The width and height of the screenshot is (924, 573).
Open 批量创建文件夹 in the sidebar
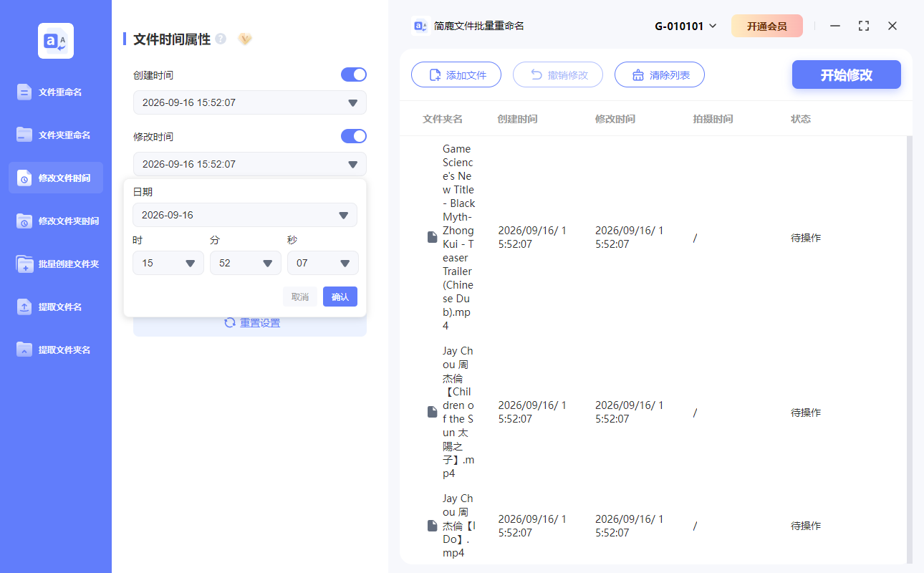coord(56,264)
